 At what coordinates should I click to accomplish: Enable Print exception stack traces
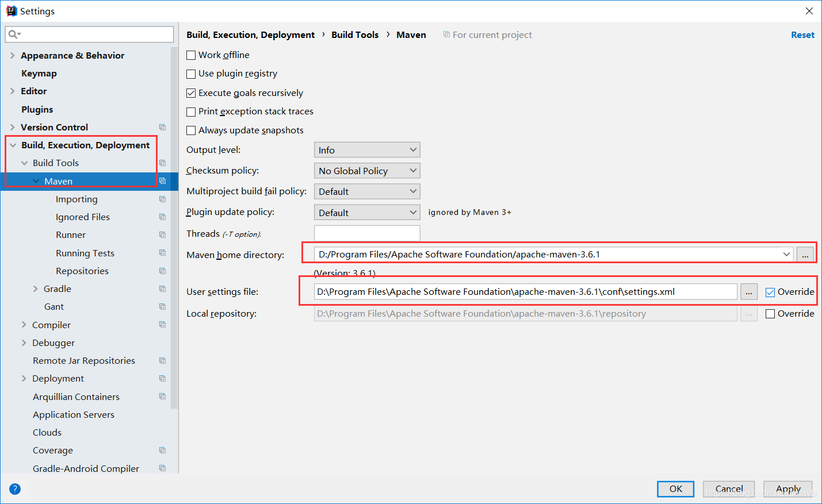point(191,111)
